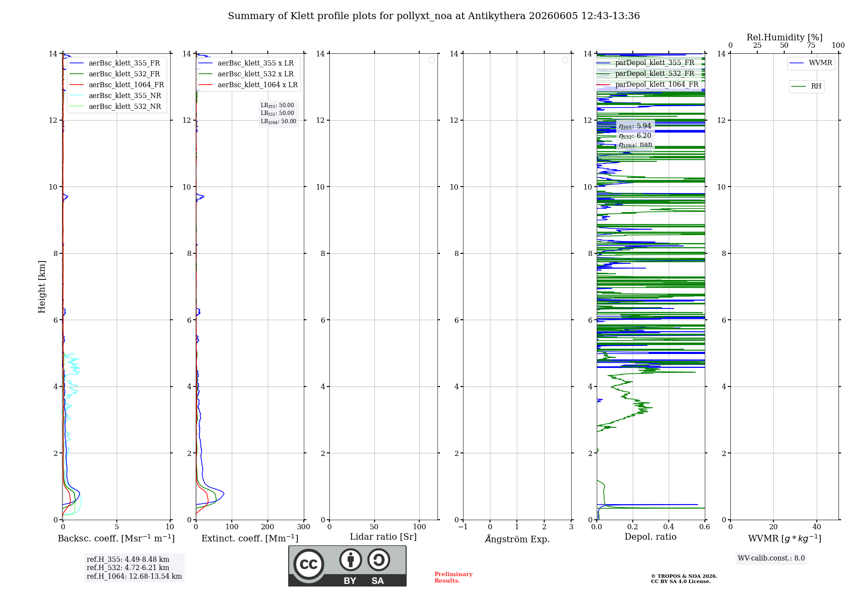The width and height of the screenshot is (868, 590).
Task: Click legend entry aerBsc_klett_355 x LR
Action: pos(246,63)
